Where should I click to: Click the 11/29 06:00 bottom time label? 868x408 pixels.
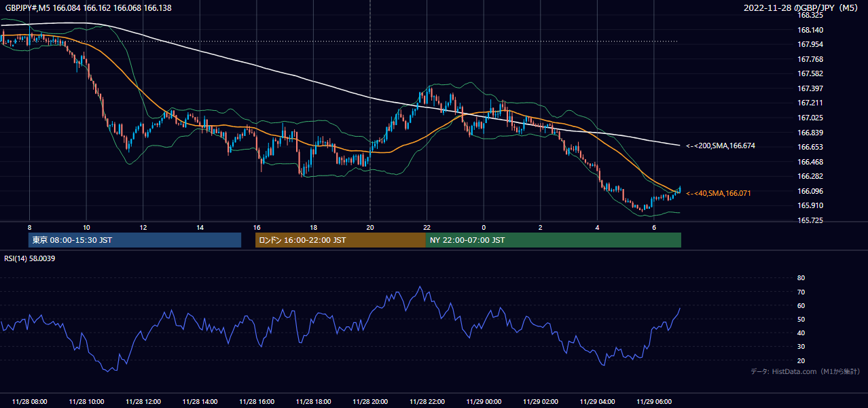(x=653, y=402)
